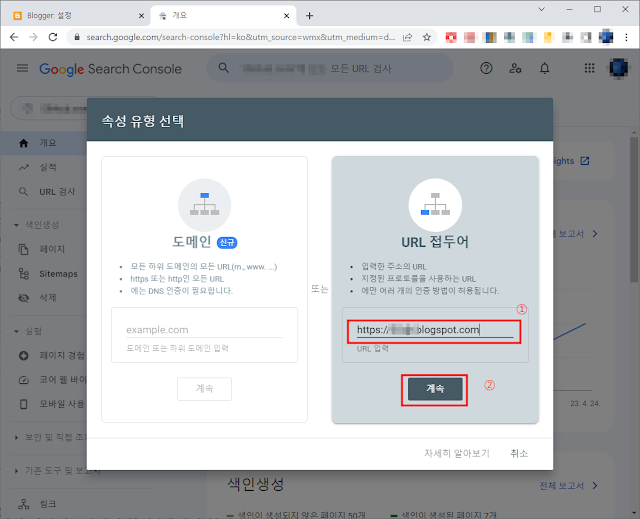Click the 삭제 removals crossed-eye icon
Viewport: 640px width, 519px height.
(24, 298)
